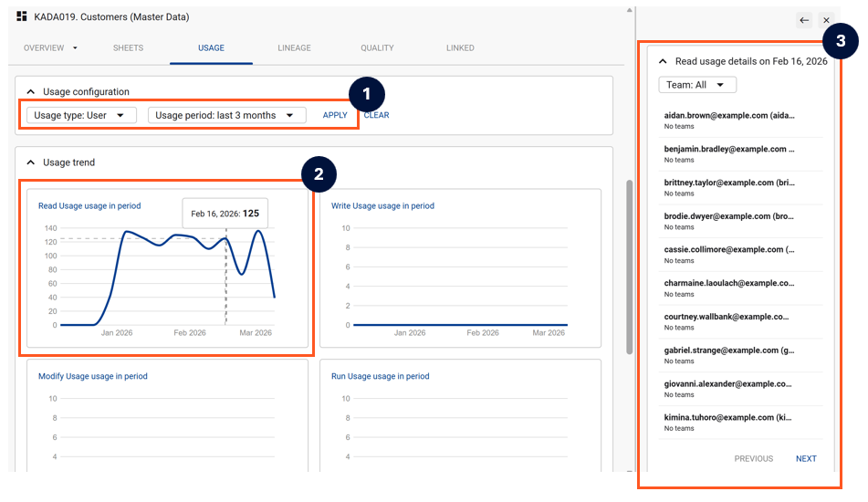Screen dimensions: 868x502
Task: Open the Usage type: User dropdown
Action: coord(81,115)
